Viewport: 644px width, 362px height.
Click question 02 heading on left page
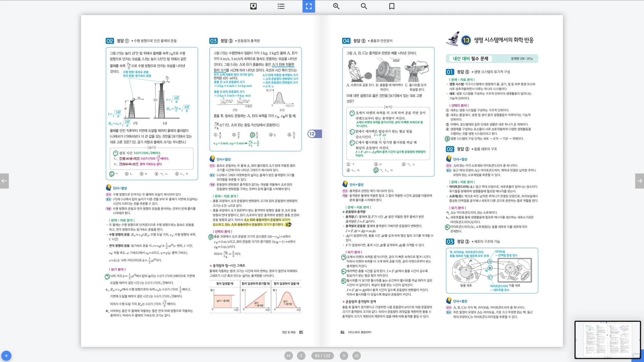110,41
